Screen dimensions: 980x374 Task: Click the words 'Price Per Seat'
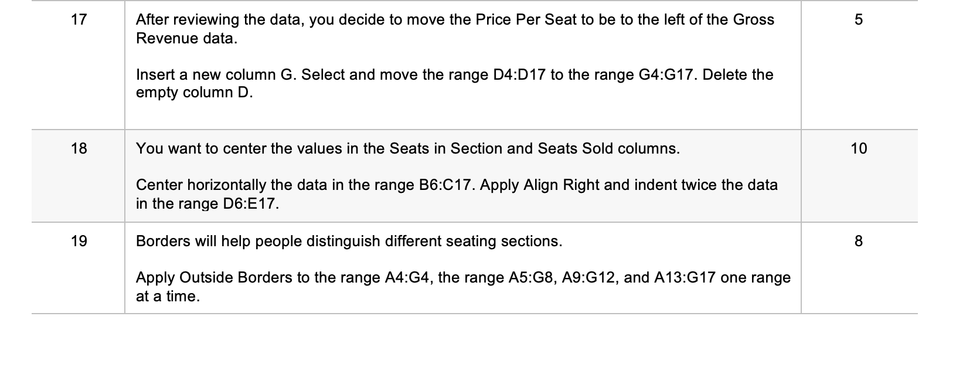[x=526, y=20]
